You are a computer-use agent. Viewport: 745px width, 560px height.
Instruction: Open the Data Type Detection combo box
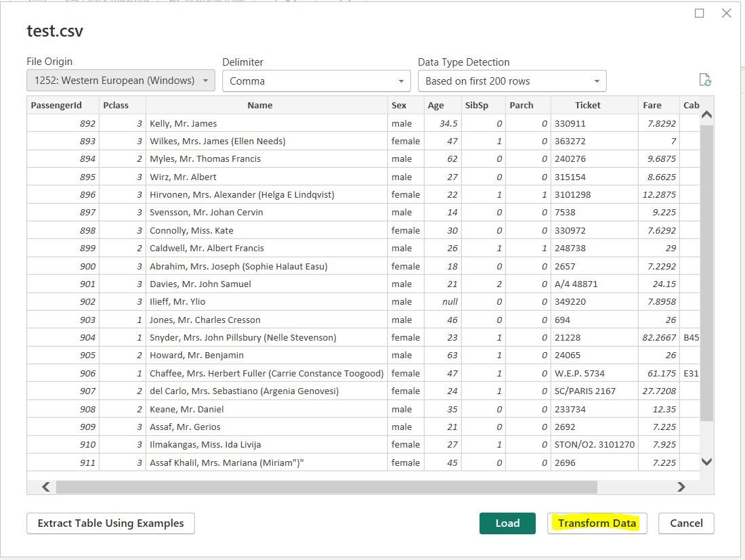pos(512,80)
